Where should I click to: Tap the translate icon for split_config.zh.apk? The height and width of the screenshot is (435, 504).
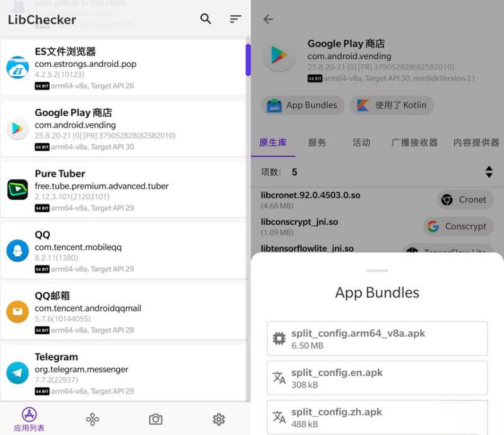(279, 417)
